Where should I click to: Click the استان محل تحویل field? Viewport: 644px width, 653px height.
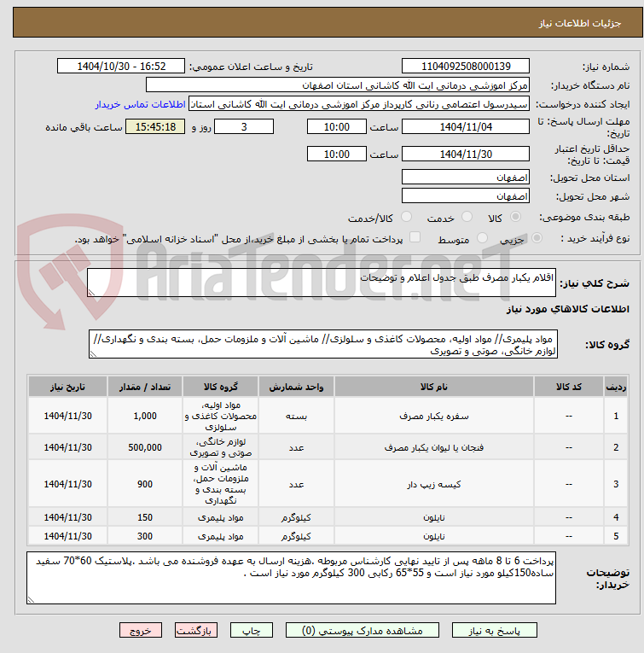[466, 177]
